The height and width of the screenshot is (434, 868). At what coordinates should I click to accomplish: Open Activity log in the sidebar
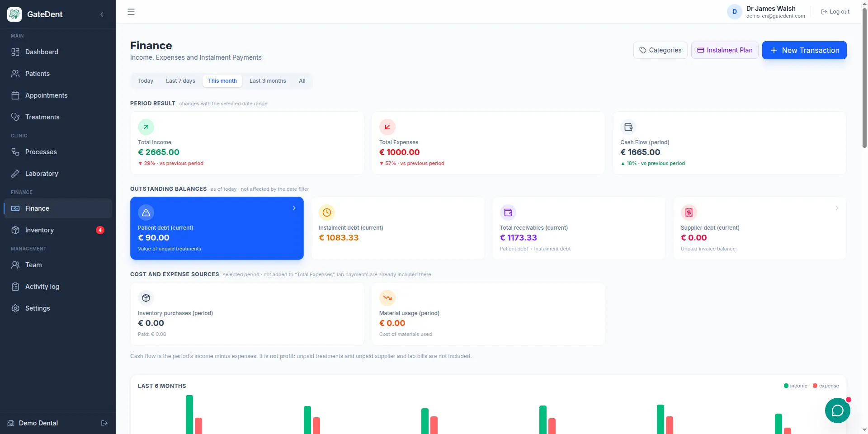tap(57, 287)
